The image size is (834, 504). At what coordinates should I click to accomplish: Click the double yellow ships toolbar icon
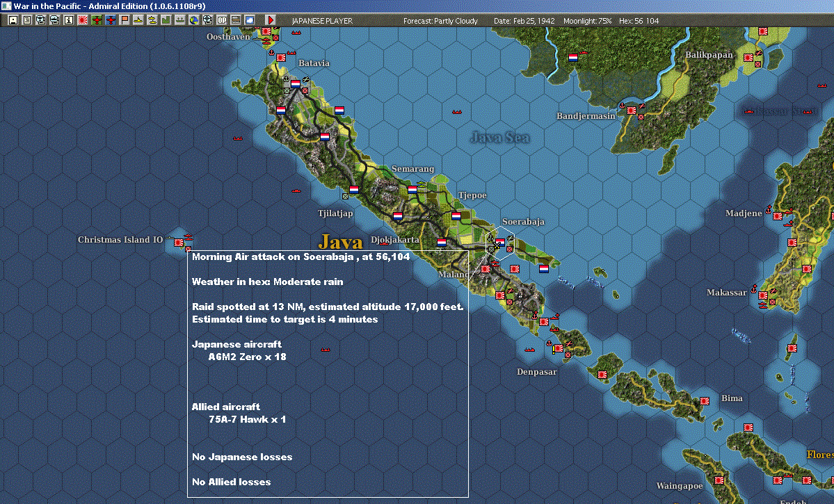point(152,20)
